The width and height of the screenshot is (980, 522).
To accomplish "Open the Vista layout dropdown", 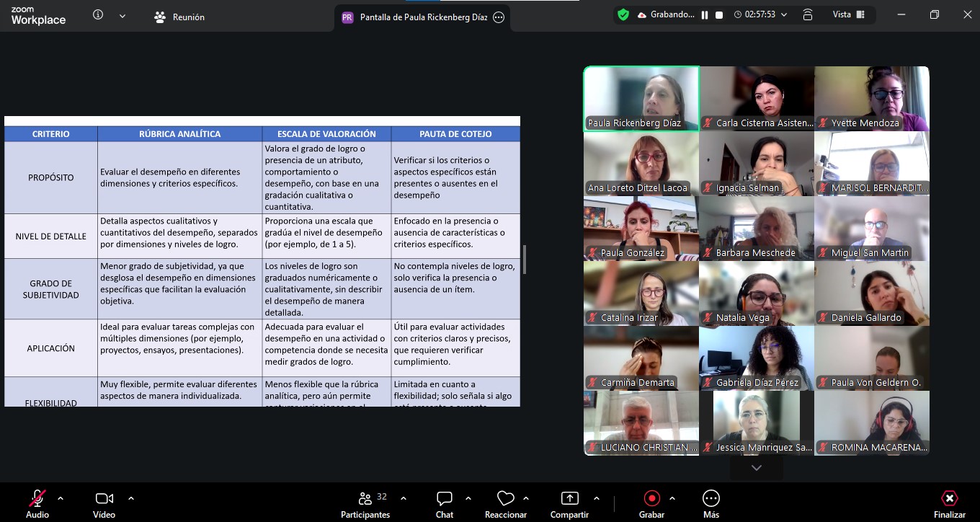I will (x=849, y=14).
